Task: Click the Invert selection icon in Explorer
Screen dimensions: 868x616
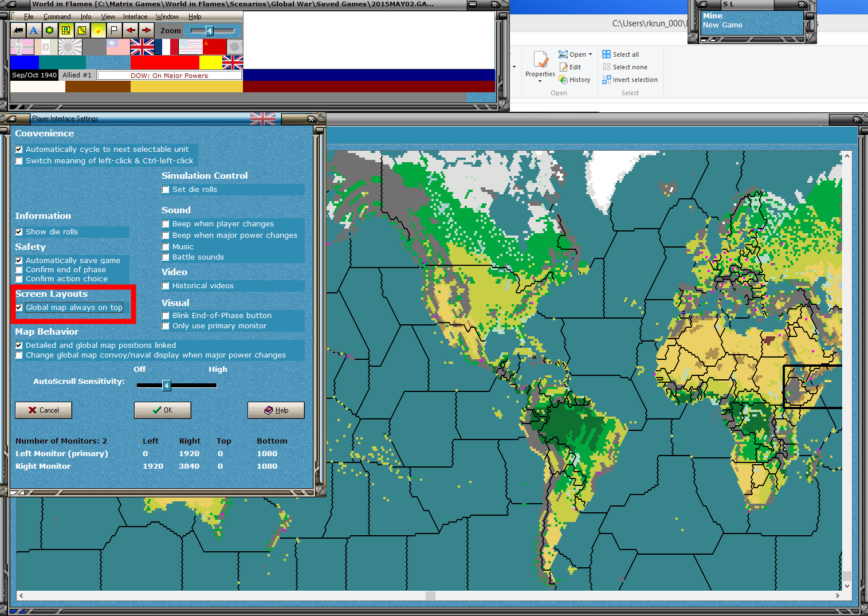Action: 606,80
